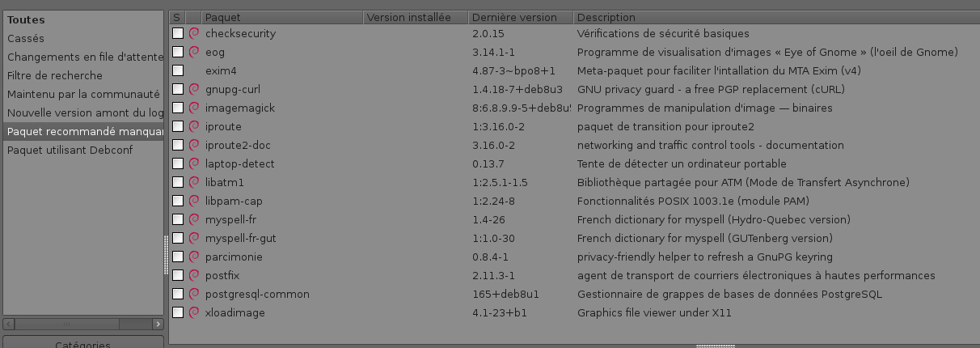Image resolution: width=980 pixels, height=348 pixels.
Task: Click the Debian logo icon for gnupg-curl
Action: pos(194,89)
